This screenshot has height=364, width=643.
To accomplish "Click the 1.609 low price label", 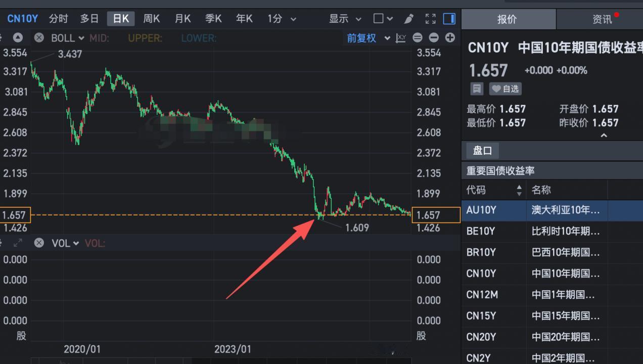I will coord(357,227).
